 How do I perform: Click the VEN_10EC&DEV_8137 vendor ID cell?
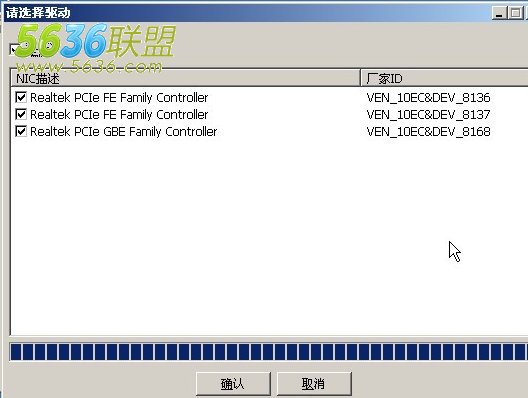(x=428, y=114)
